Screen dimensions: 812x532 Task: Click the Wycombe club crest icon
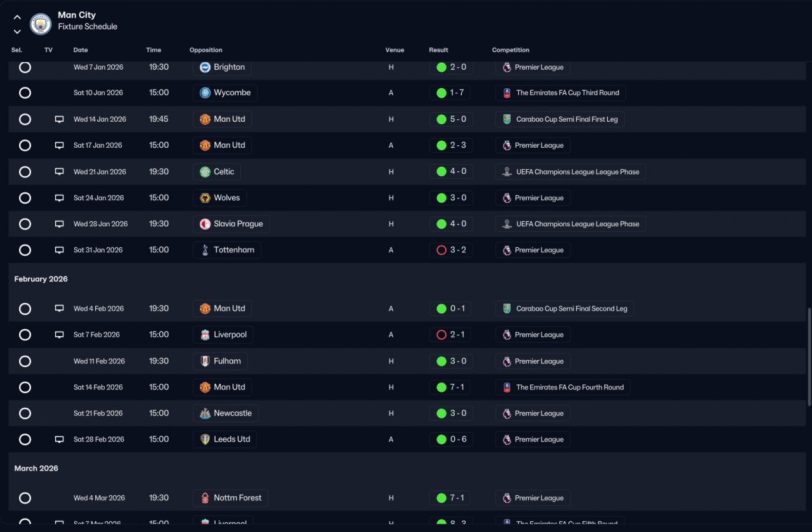click(205, 93)
